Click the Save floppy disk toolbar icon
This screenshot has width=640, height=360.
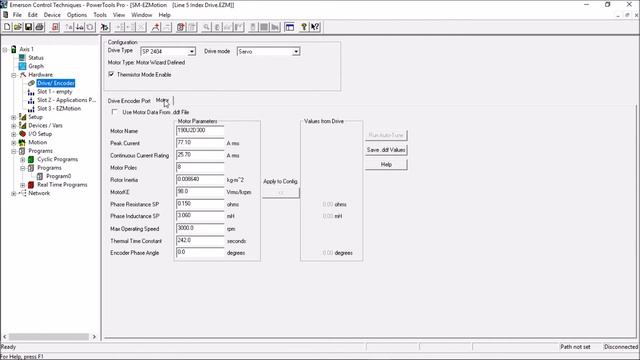28,27
